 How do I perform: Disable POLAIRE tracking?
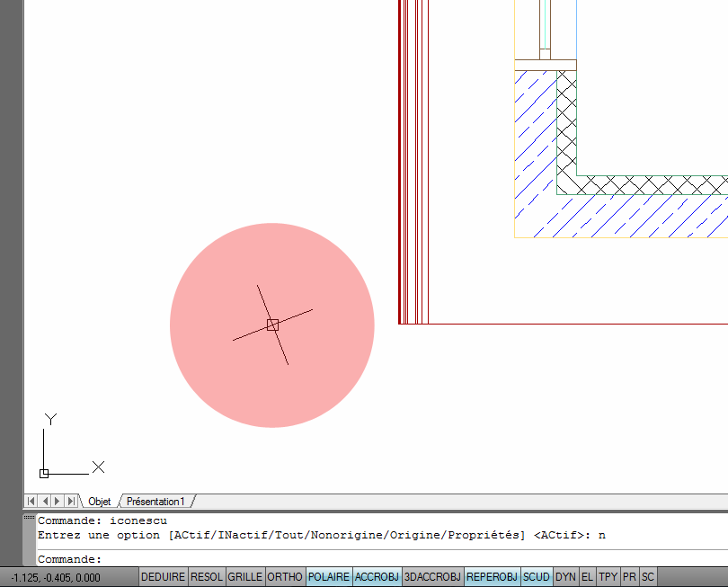pos(329,576)
